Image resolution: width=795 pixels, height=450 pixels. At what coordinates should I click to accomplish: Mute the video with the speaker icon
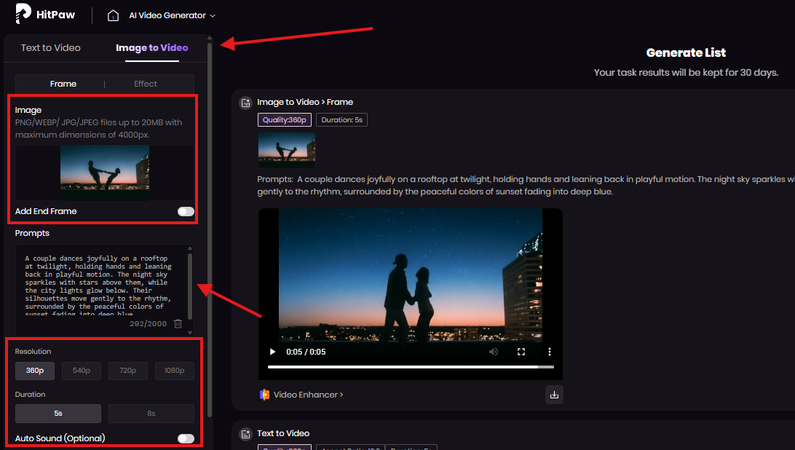[x=493, y=352]
